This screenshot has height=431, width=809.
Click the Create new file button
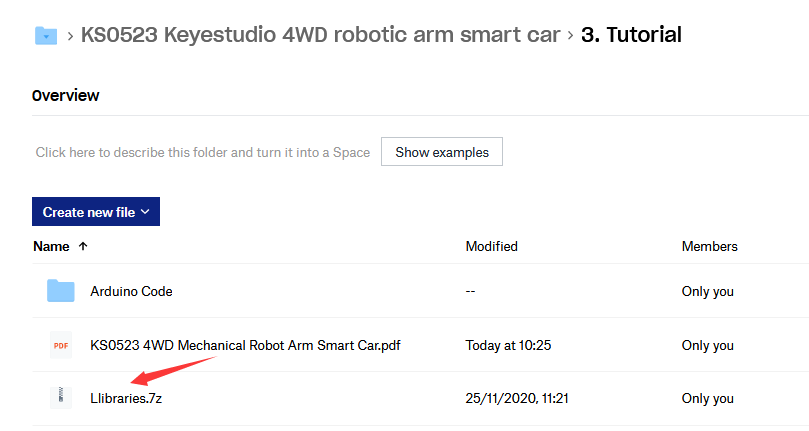(x=96, y=212)
